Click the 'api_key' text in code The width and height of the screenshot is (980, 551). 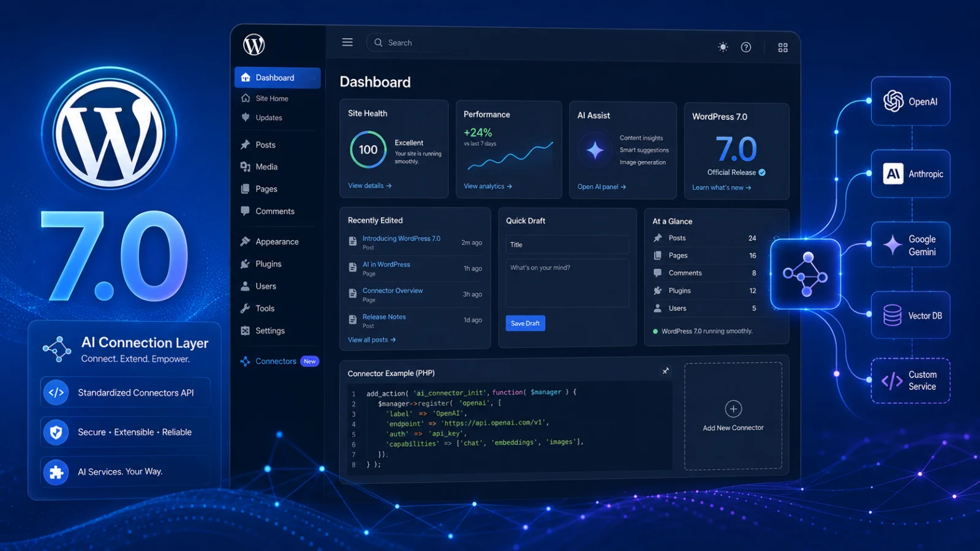coord(447,433)
